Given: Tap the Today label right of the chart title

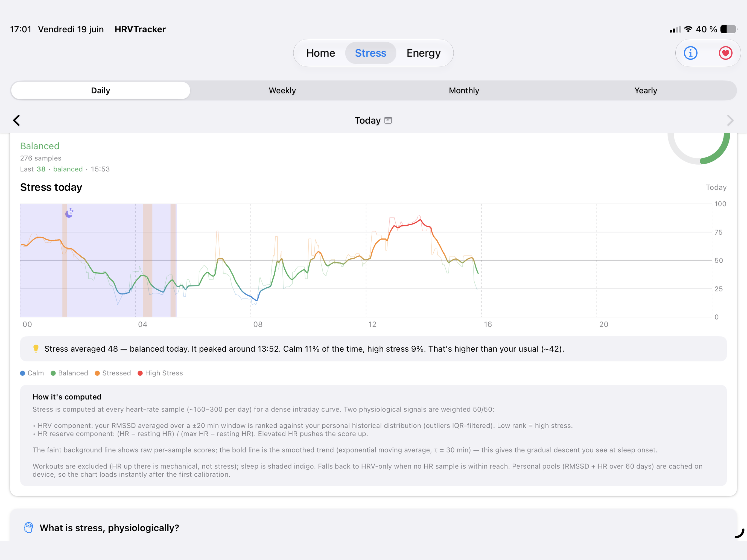Looking at the screenshot, I should (716, 187).
